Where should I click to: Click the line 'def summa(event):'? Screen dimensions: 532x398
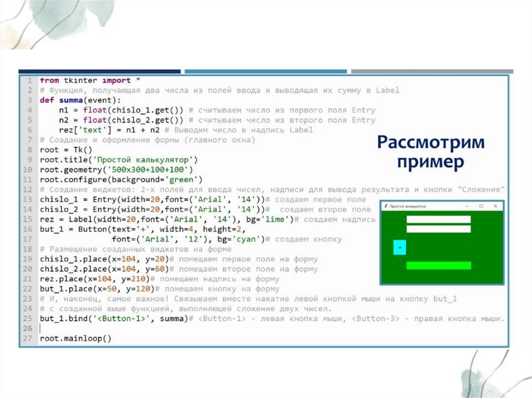pyautogui.click(x=80, y=100)
